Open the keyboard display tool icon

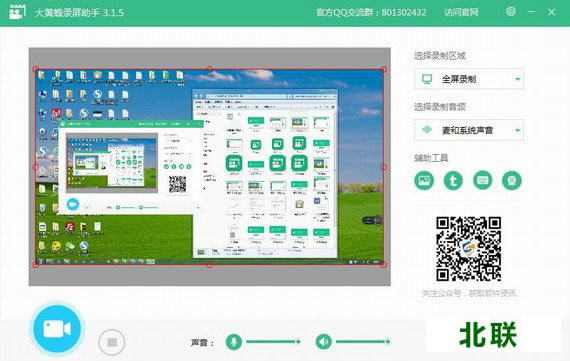[483, 180]
